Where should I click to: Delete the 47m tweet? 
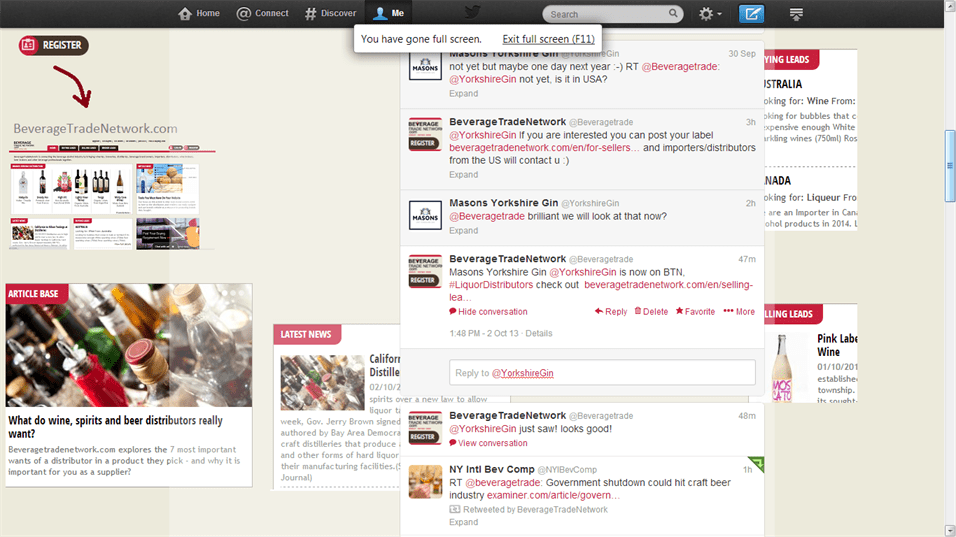[x=651, y=311]
